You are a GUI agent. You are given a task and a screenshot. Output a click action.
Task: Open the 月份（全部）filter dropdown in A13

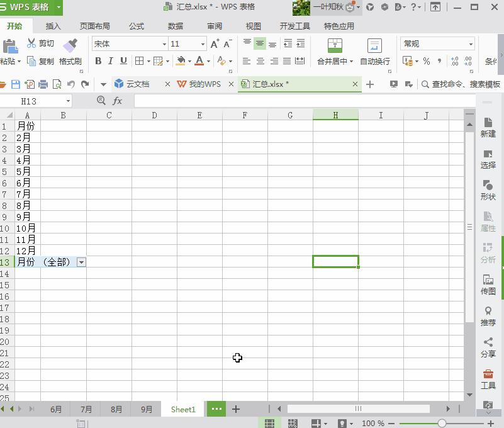[81, 262]
